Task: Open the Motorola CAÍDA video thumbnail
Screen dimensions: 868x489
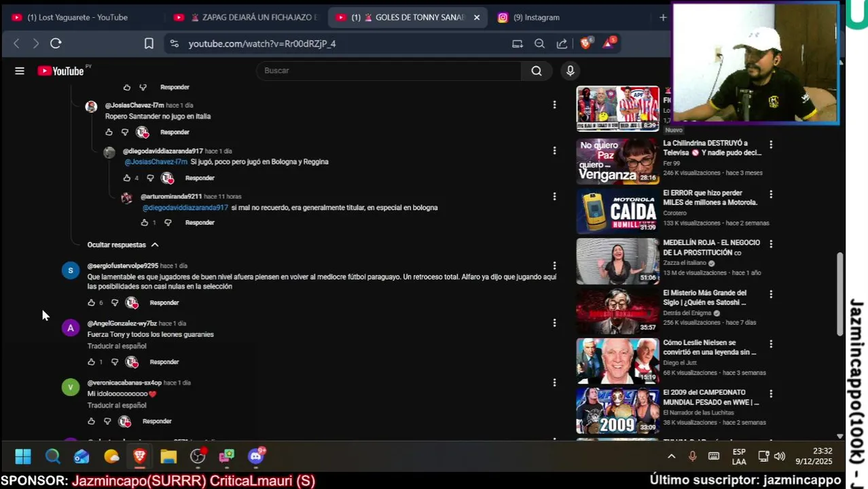Action: pos(617,211)
